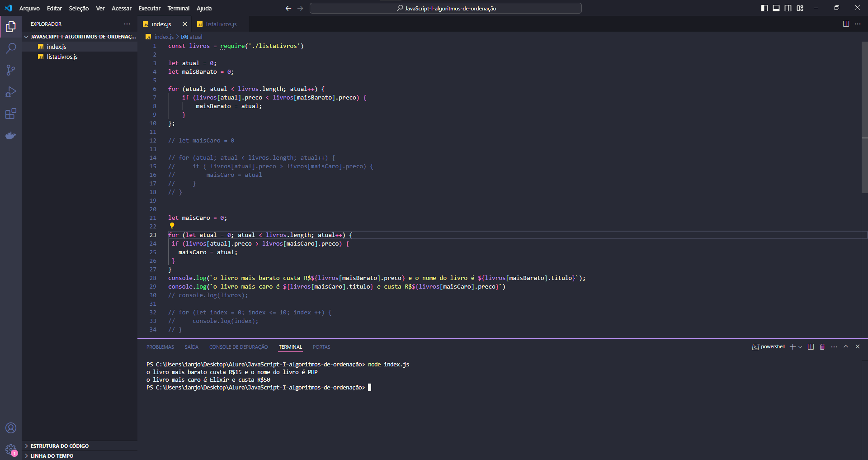
Task: Expand the LINHA DO TEMPO section
Action: 80,455
